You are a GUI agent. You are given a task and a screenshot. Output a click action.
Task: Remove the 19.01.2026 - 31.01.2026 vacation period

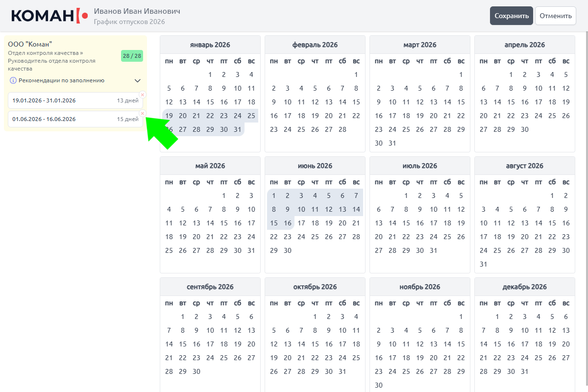tap(143, 95)
